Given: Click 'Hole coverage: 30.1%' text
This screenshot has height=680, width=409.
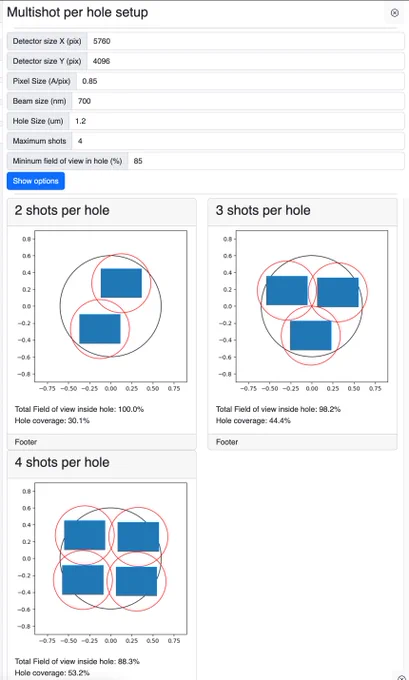Looking at the screenshot, I should point(52,420).
